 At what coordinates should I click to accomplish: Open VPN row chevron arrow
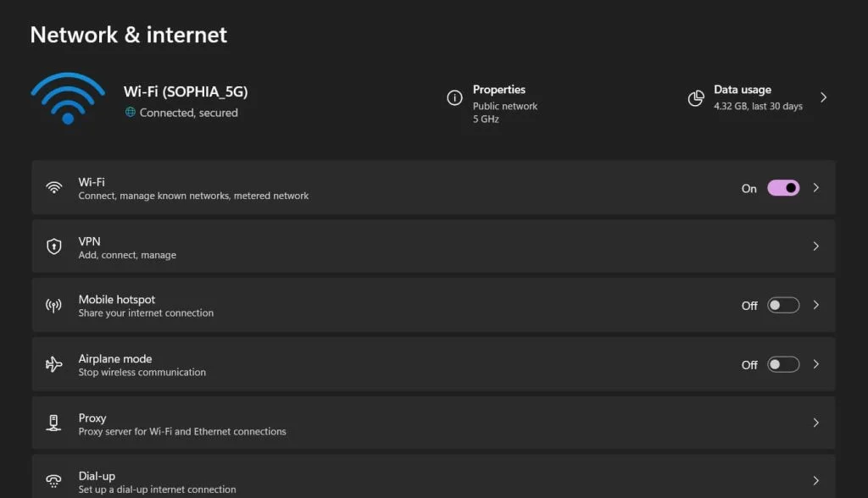[x=816, y=246]
